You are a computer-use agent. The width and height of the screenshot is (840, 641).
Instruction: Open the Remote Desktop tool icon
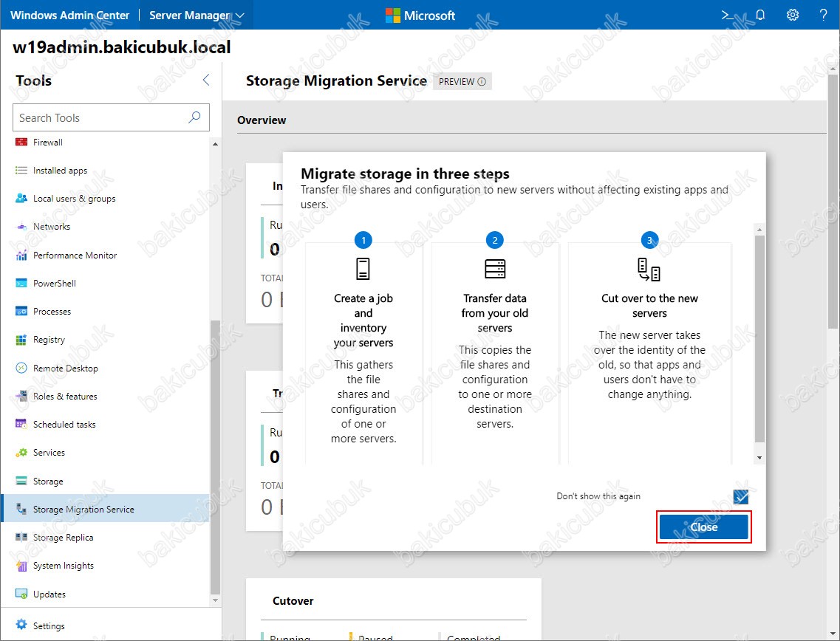click(x=21, y=368)
